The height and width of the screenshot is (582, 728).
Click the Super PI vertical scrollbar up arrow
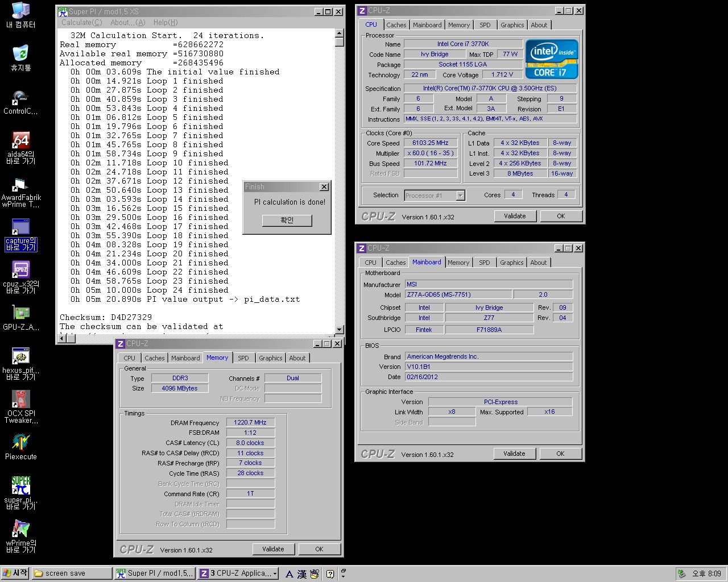pyautogui.click(x=340, y=34)
